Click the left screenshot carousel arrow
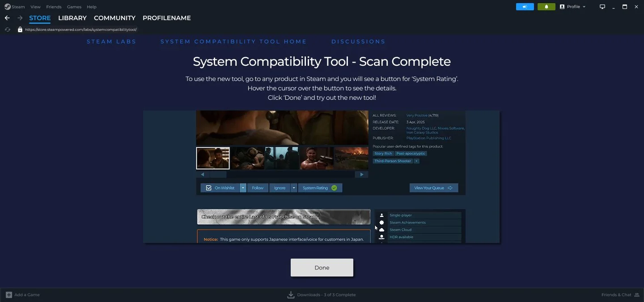The image size is (644, 302). tap(203, 174)
